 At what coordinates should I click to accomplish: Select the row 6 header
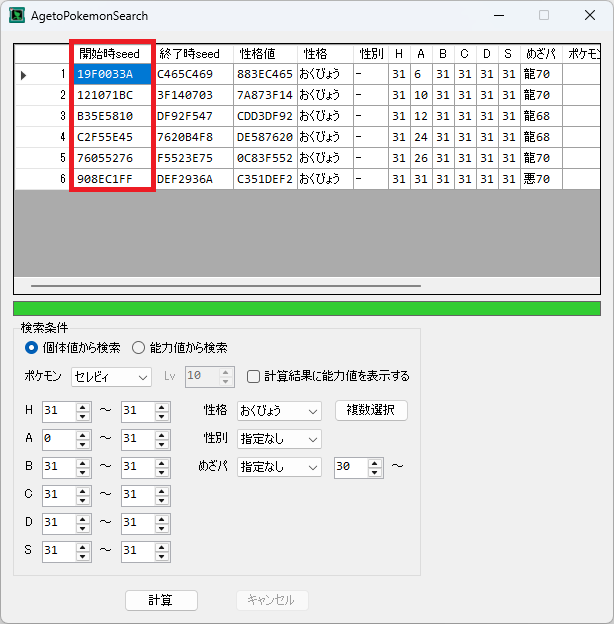coord(42,179)
